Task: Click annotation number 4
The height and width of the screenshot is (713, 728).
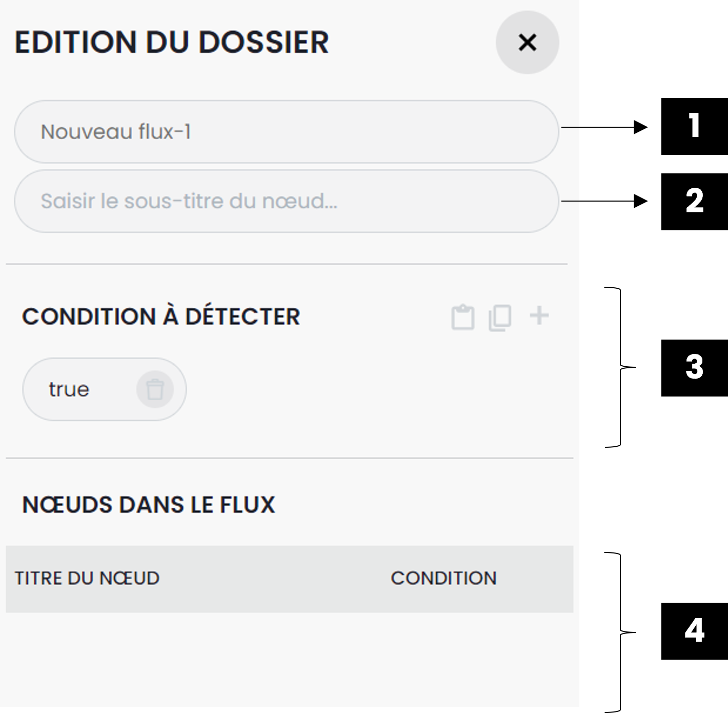Action: 695,630
